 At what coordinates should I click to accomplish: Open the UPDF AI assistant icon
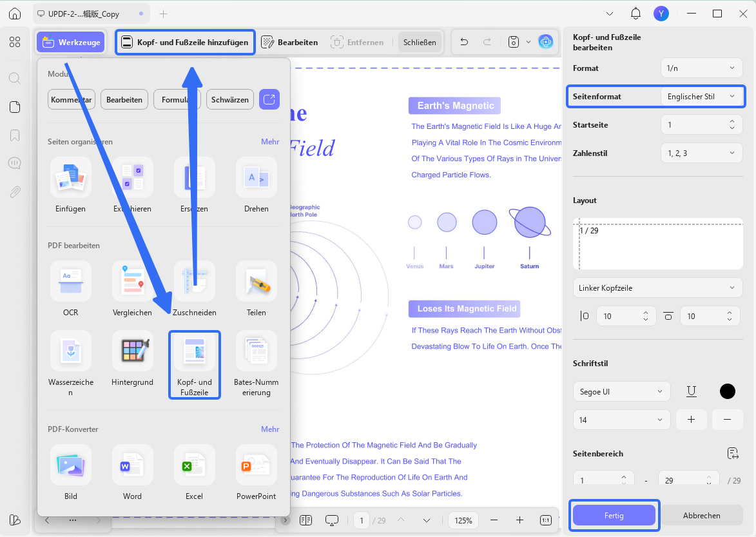(545, 42)
